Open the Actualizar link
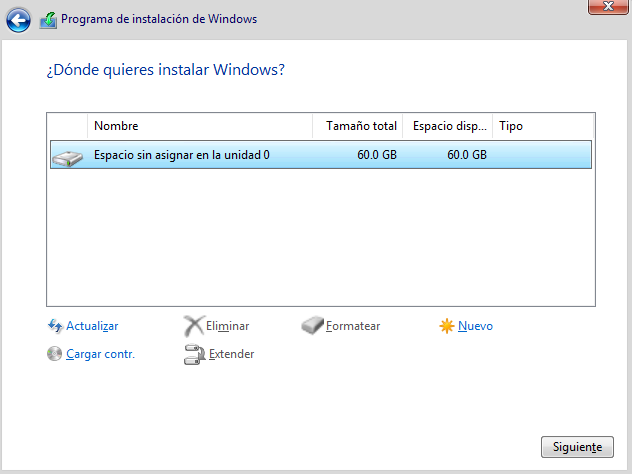The image size is (632, 474). (92, 326)
